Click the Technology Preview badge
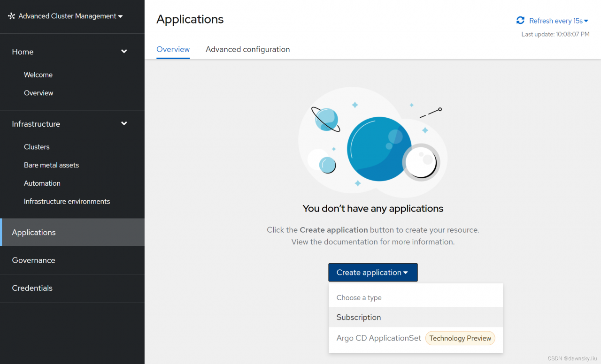 [x=460, y=338]
